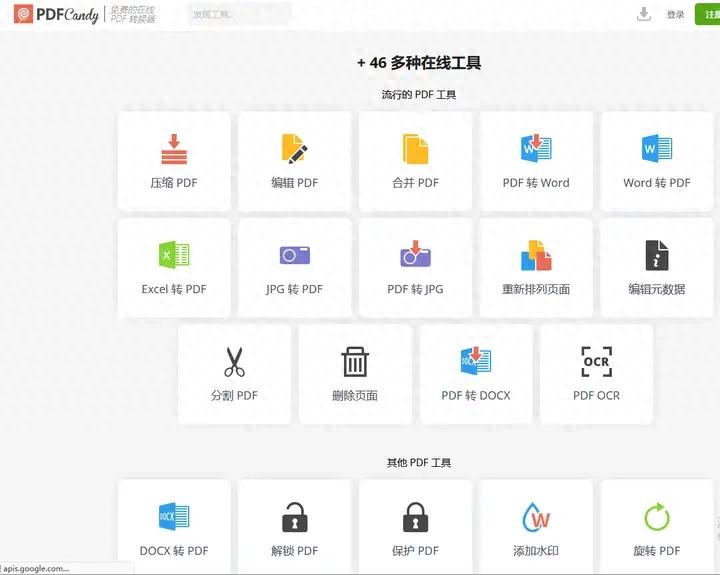Select the 解锁 PDF open padlock icon
Screen dimensions: 720x575
pos(294,517)
